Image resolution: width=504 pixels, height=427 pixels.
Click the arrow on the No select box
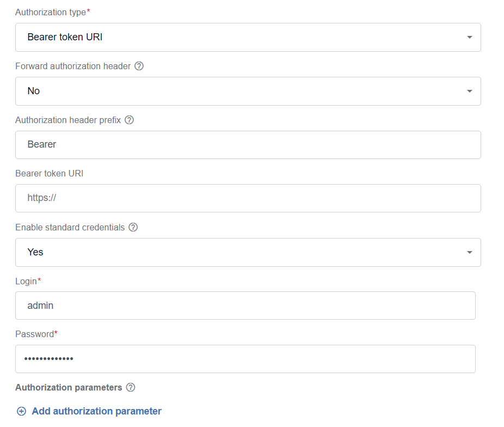point(470,91)
